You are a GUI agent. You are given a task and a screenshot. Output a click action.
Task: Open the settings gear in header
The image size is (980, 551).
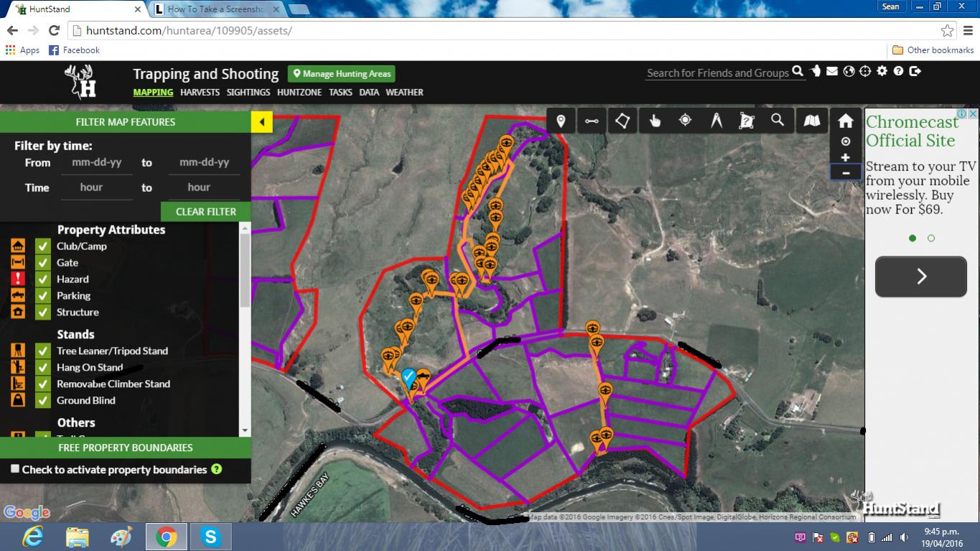click(x=882, y=71)
